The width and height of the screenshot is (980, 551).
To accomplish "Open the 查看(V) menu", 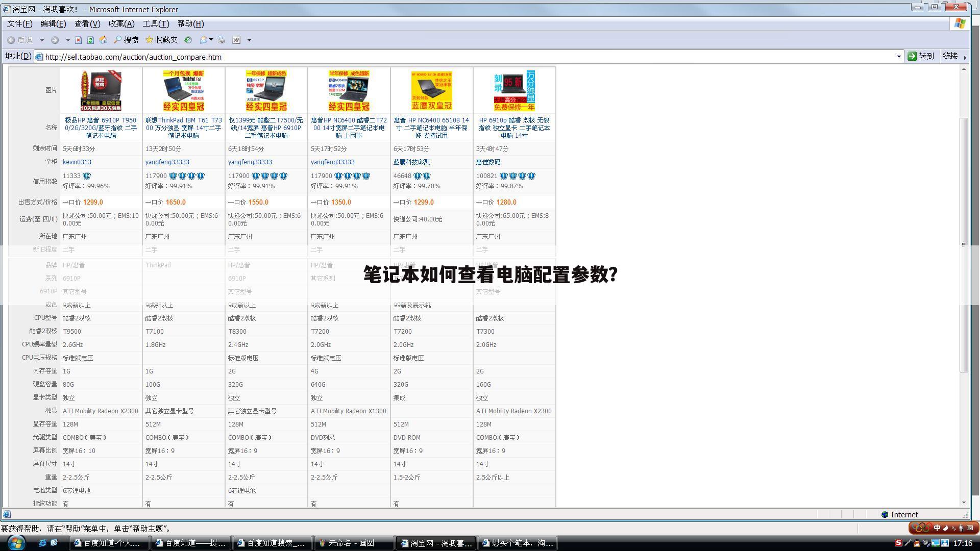I will (x=87, y=23).
